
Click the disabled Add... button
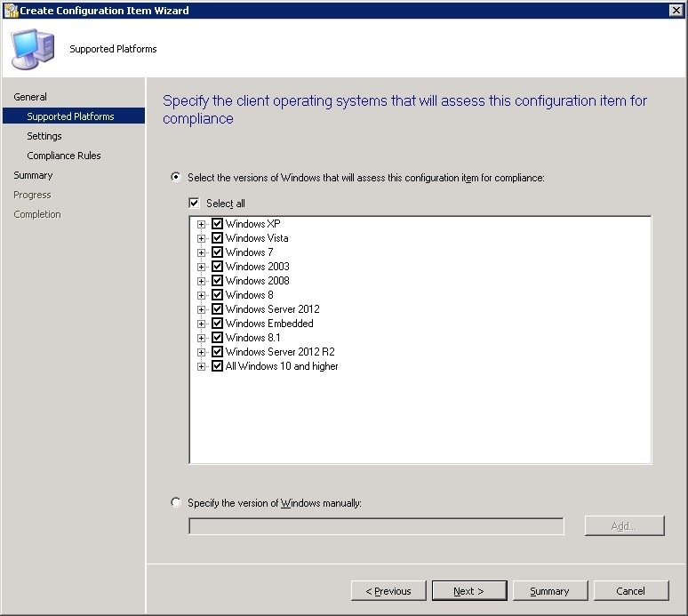pyautogui.click(x=624, y=525)
